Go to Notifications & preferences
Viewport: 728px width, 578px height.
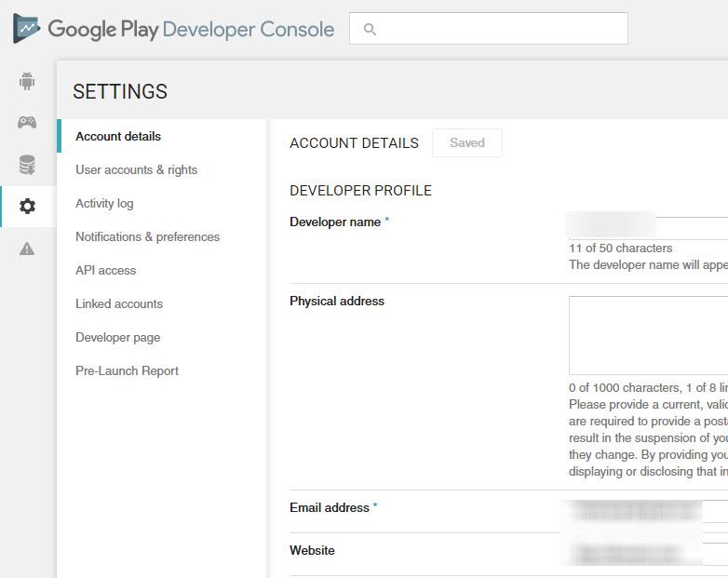pyautogui.click(x=148, y=236)
